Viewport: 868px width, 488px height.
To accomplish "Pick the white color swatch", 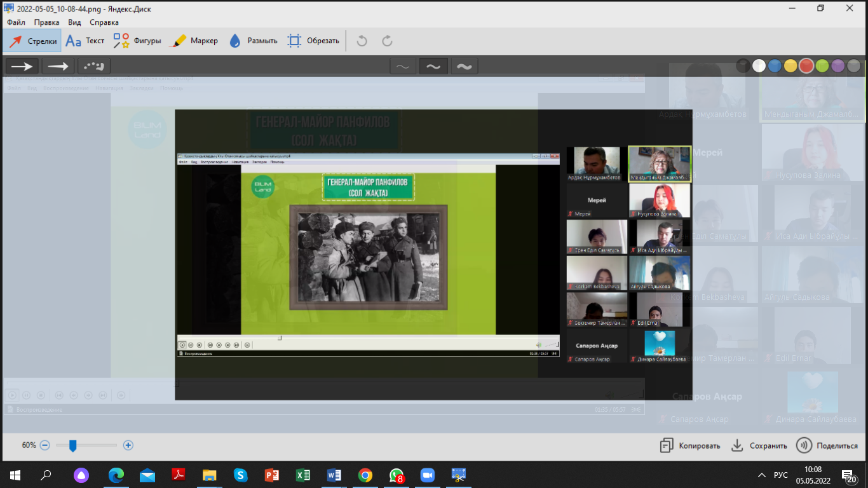I will pos(759,65).
